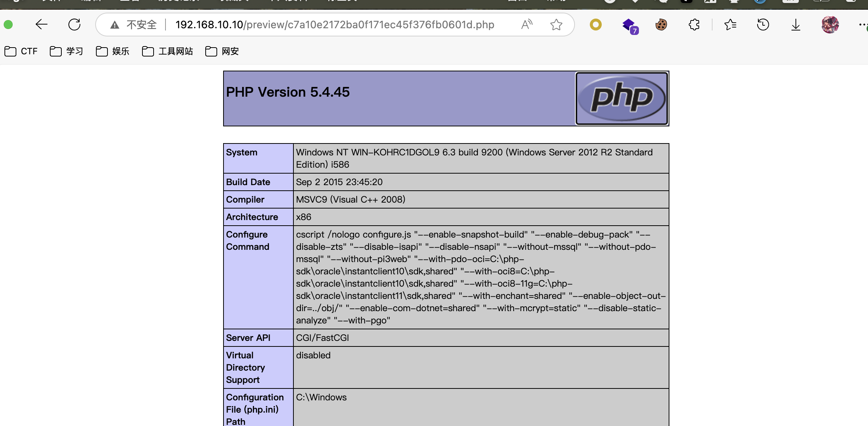Reload the page with the refresh icon
Image resolution: width=868 pixels, height=426 pixels.
click(x=74, y=25)
